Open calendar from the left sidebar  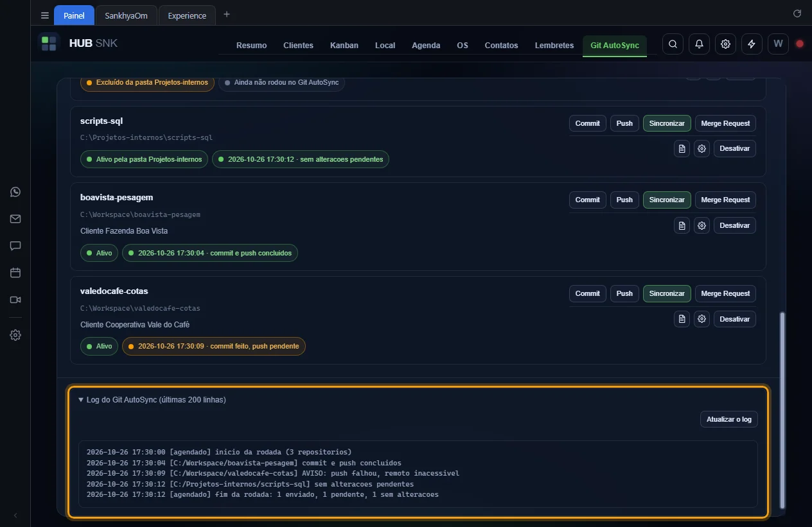[x=15, y=273]
